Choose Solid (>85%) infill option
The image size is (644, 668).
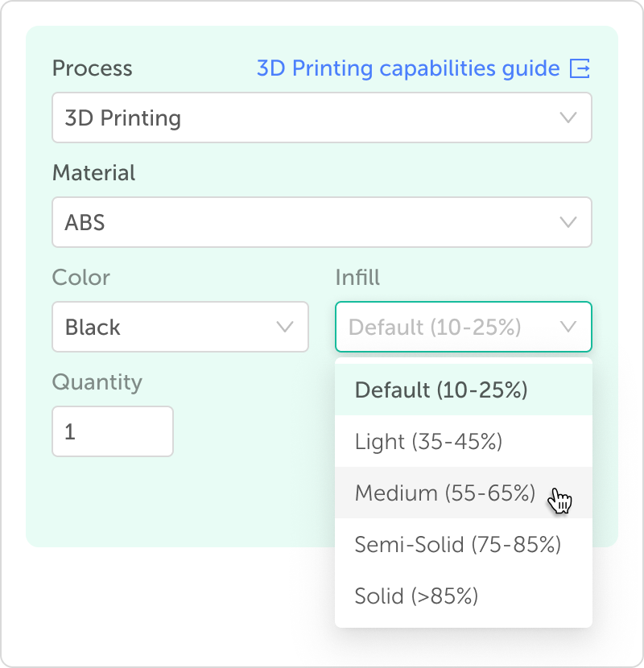pos(416,596)
